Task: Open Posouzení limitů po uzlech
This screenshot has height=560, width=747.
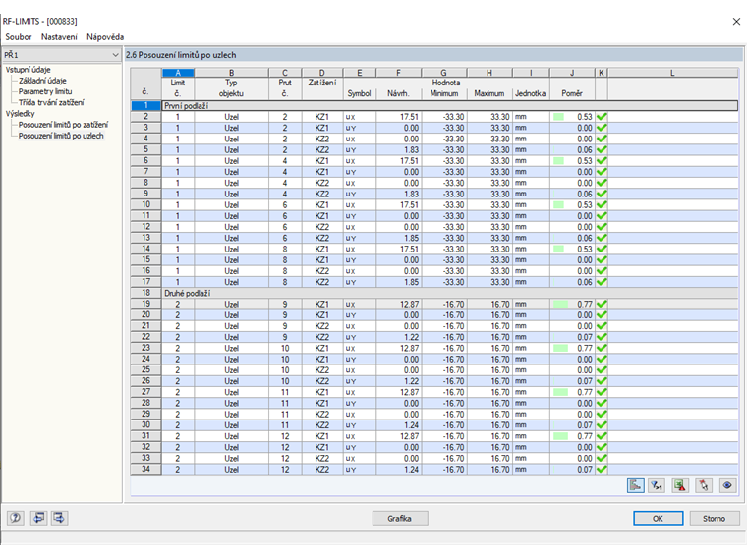Action: 61,136
